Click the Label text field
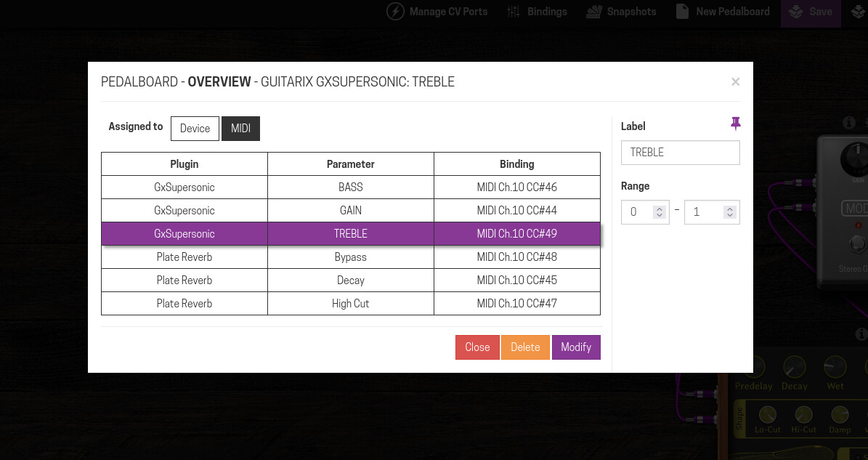This screenshot has height=460, width=868. click(680, 153)
